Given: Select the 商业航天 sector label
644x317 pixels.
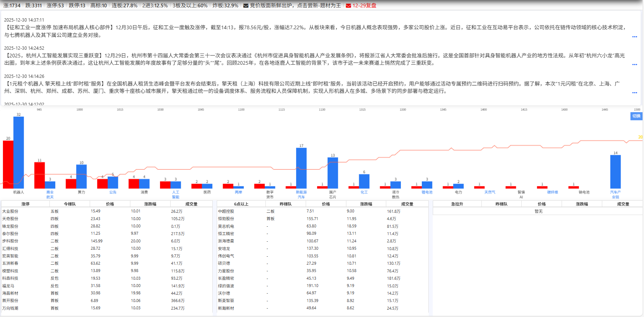Looking at the screenshot, I should 50,195.
